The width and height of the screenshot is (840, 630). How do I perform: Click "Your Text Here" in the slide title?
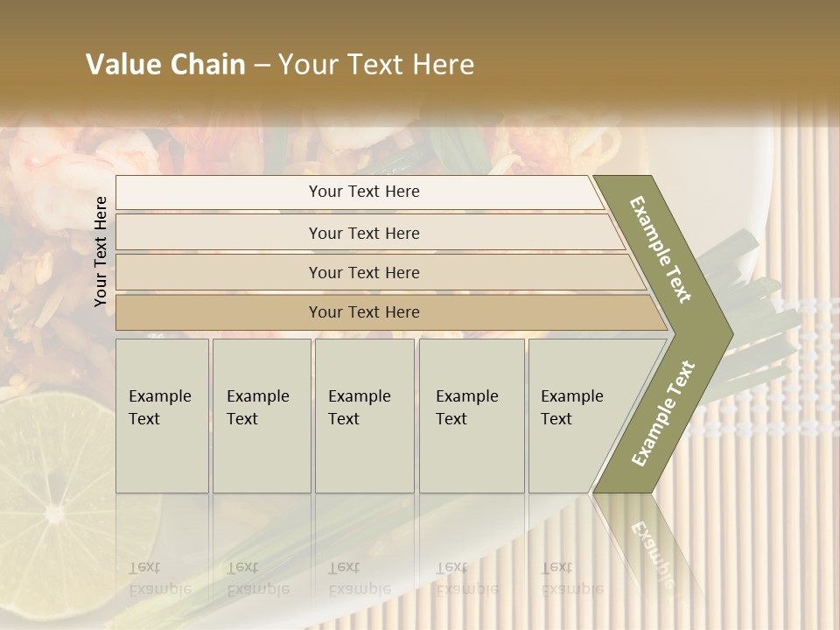click(376, 65)
